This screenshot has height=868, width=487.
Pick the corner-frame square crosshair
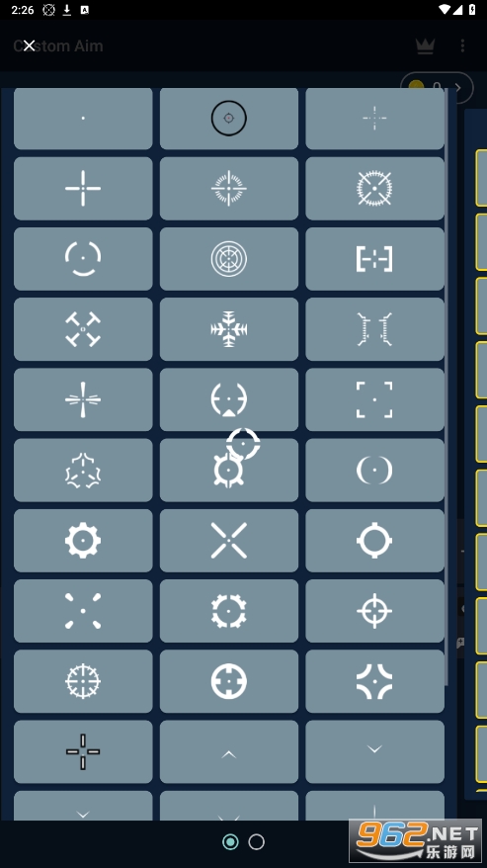(x=374, y=399)
